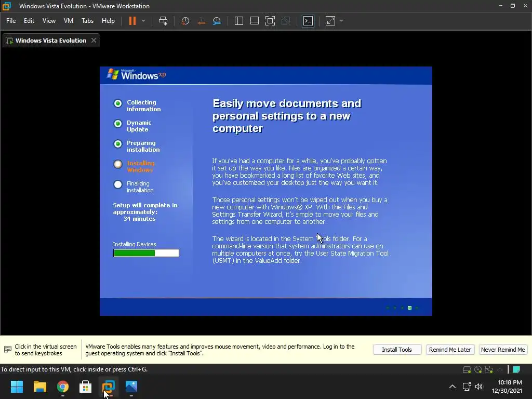Open the power options dropdown beside the pause icon
The height and width of the screenshot is (399, 532).
coord(143,21)
